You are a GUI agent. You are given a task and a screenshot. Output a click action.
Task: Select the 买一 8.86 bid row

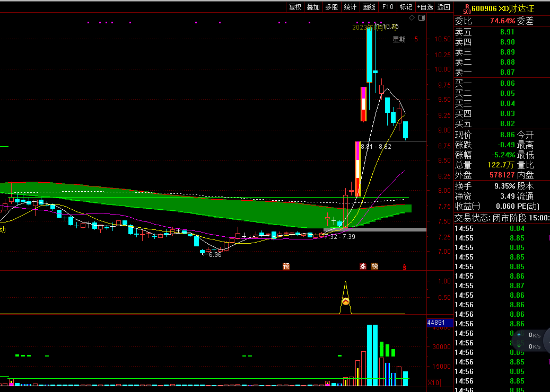502,83
